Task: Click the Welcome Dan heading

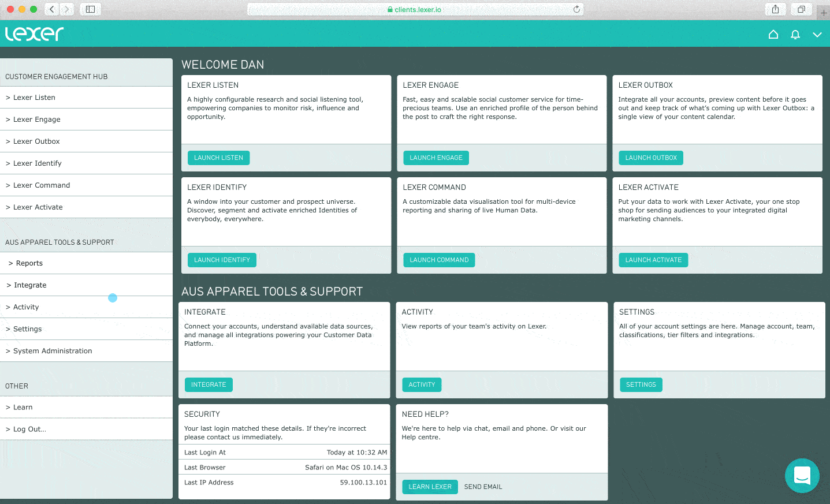Action: coord(223,65)
